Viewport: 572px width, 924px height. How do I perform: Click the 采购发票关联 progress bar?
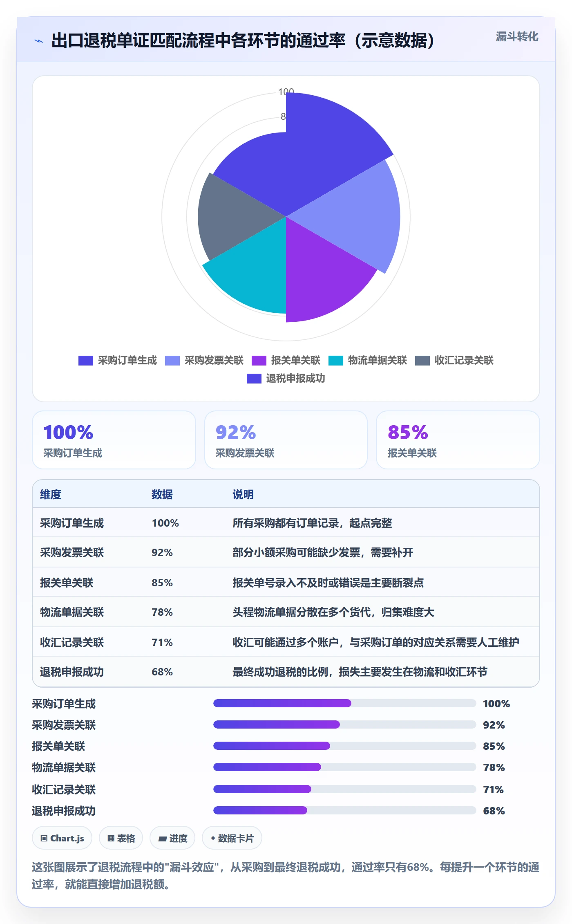click(x=344, y=724)
